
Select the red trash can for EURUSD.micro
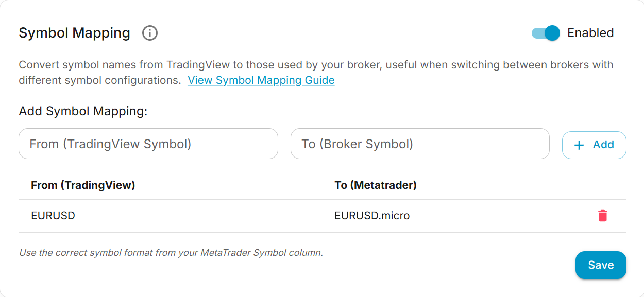(603, 216)
